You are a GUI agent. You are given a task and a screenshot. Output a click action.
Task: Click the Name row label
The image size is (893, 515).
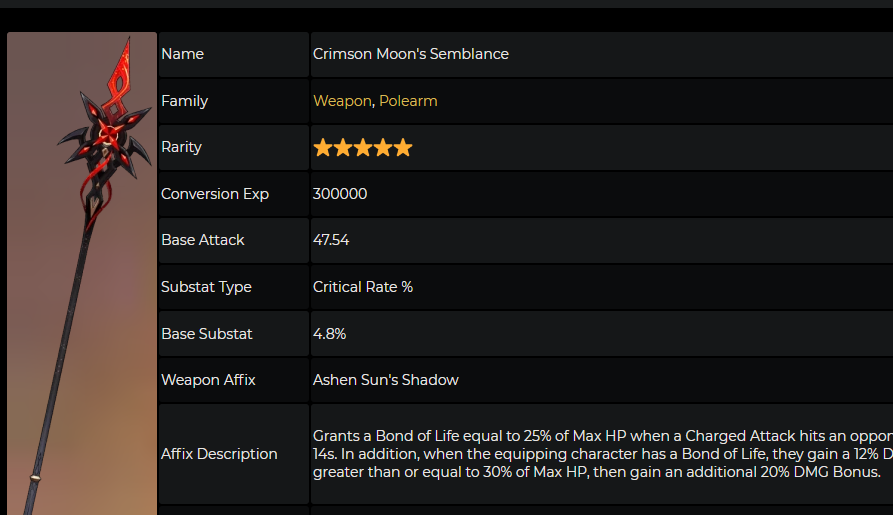coord(182,54)
